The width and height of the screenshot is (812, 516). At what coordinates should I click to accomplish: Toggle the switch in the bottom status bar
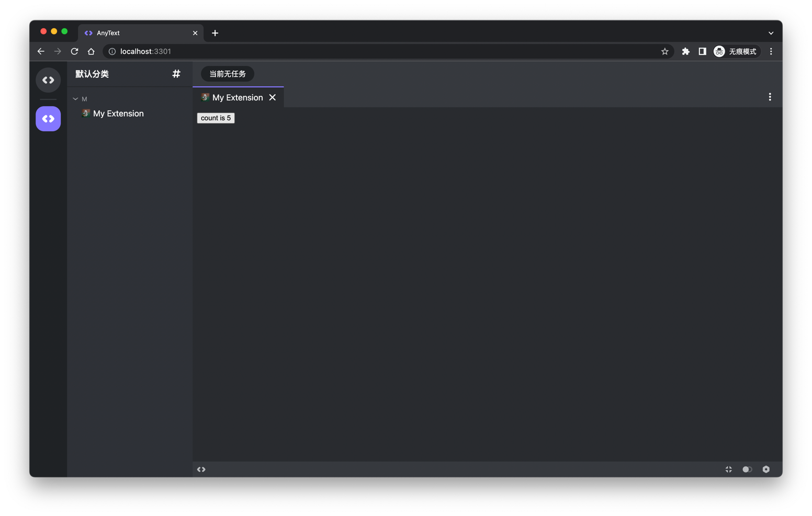[747, 469]
